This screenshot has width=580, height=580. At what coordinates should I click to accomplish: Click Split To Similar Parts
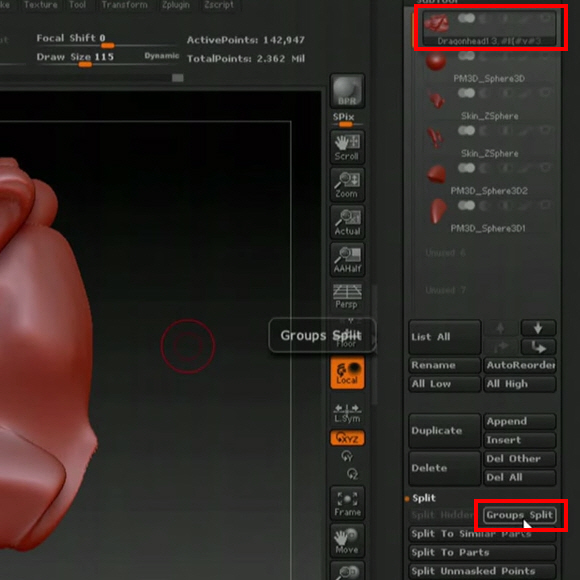point(482,534)
